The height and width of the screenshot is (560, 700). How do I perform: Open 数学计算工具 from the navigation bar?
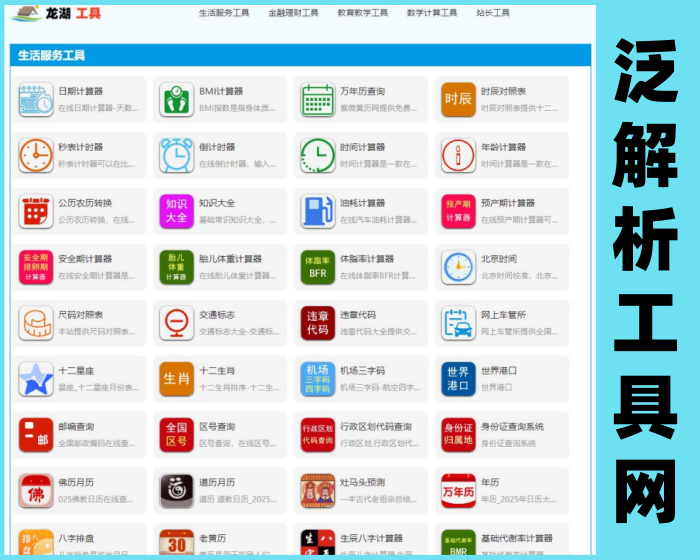click(x=432, y=14)
